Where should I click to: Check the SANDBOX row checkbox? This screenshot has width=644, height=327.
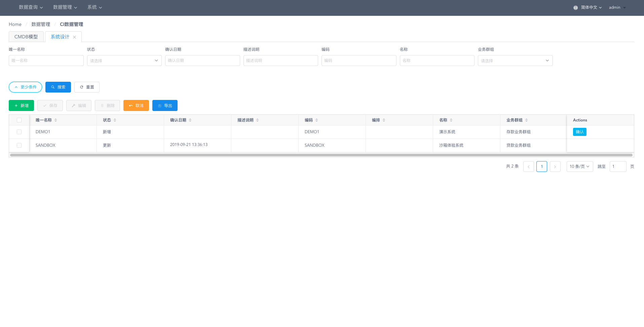tap(19, 145)
